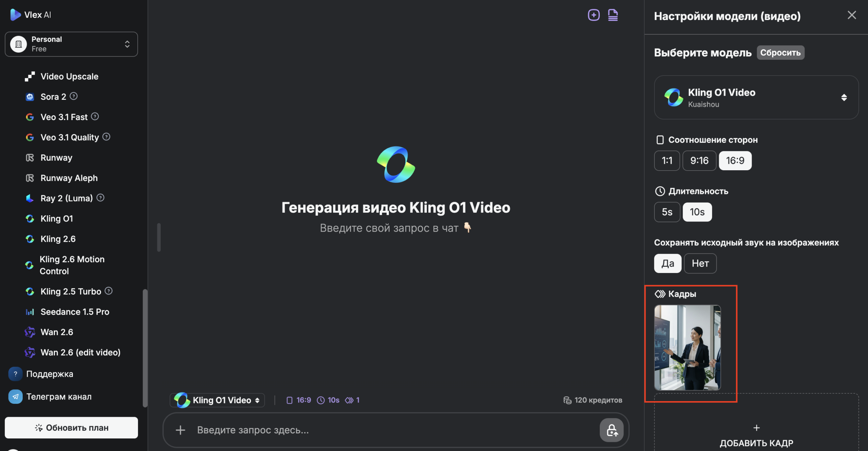This screenshot has width=868, height=451.
Task: Click the help icon beside Kling 2.5 Turbo
Action: click(108, 291)
